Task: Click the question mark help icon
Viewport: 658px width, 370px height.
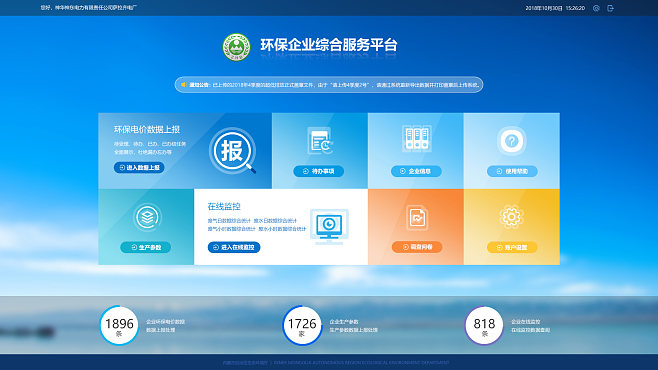Action: (x=512, y=141)
